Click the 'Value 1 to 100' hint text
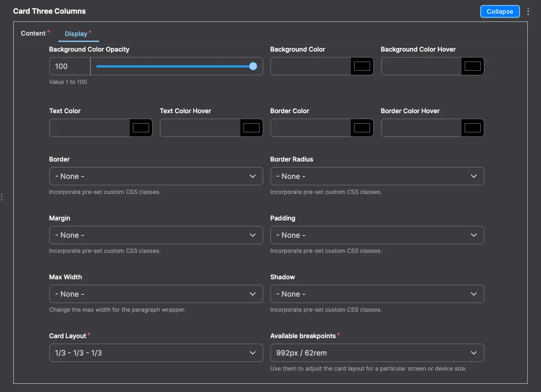This screenshot has height=392, width=541. pyautogui.click(x=68, y=82)
